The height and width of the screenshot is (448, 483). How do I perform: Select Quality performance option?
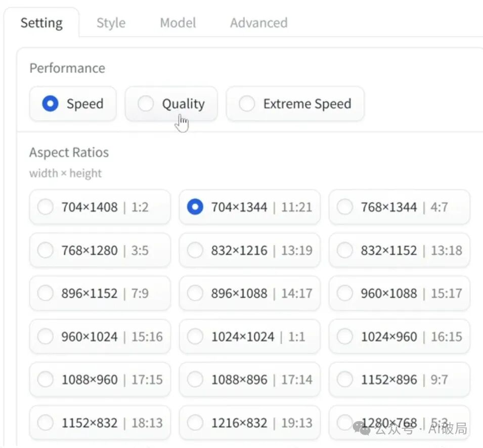pyautogui.click(x=171, y=104)
